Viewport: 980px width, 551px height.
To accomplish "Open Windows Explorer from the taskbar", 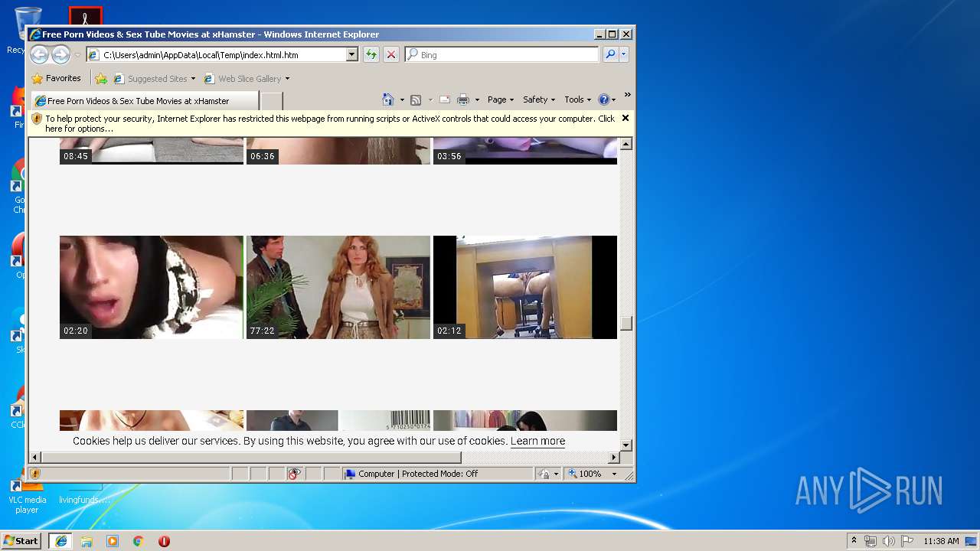I will tap(87, 541).
